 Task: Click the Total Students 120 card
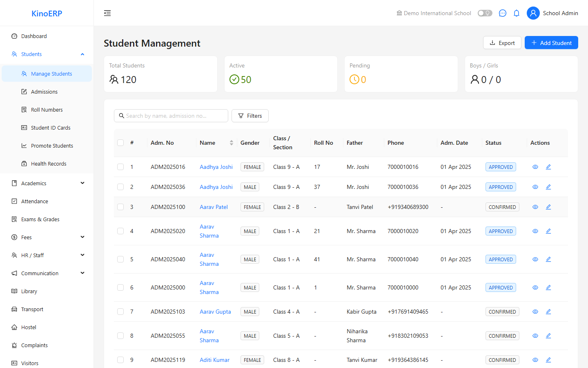pos(160,74)
